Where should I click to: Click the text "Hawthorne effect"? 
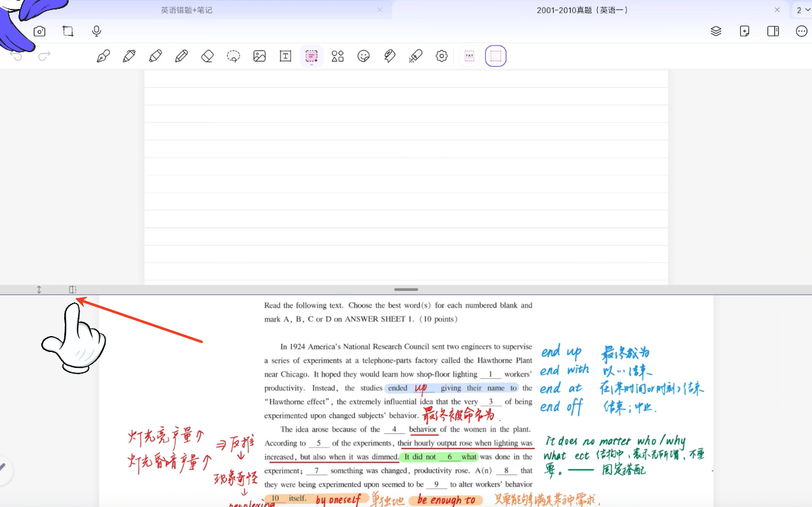click(297, 402)
